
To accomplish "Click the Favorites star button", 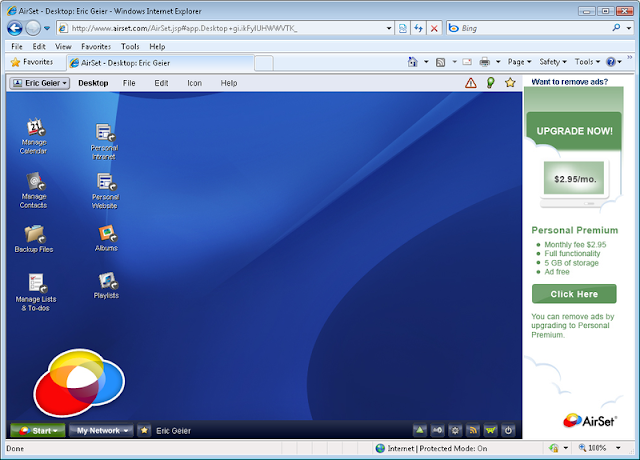I will 32,62.
